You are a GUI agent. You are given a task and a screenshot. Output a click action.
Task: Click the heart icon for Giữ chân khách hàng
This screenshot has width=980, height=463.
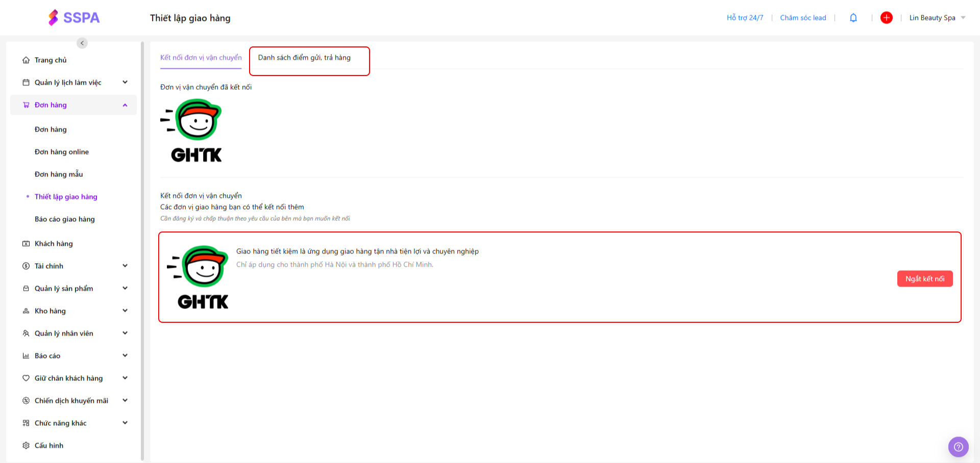(26, 378)
